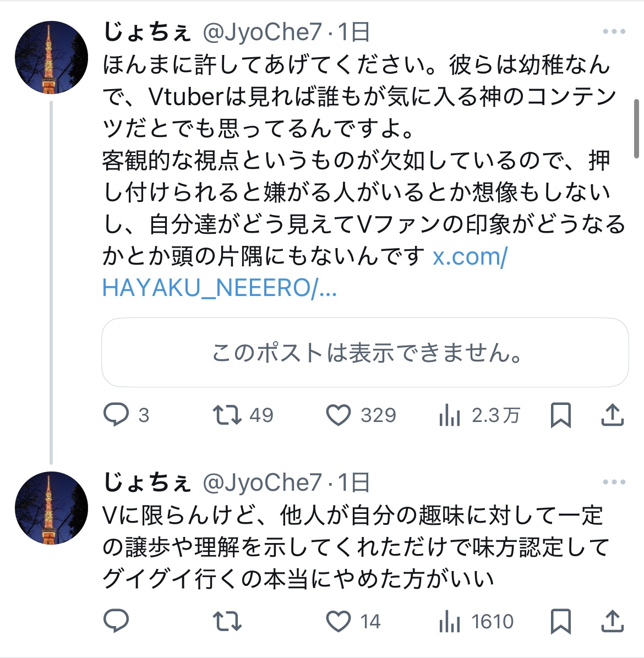Open the more options menu on first post
644x658 pixels.
click(614, 32)
